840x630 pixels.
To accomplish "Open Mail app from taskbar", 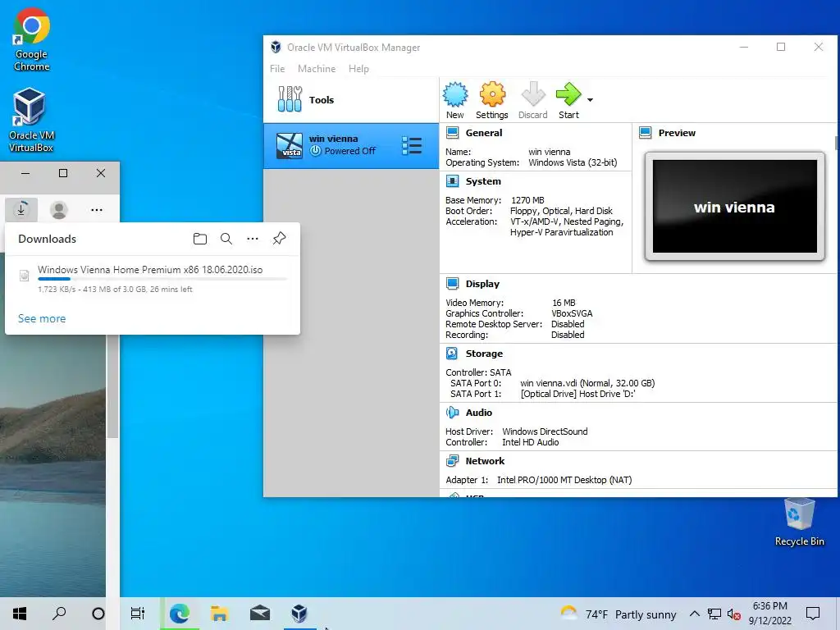I will [x=260, y=614].
